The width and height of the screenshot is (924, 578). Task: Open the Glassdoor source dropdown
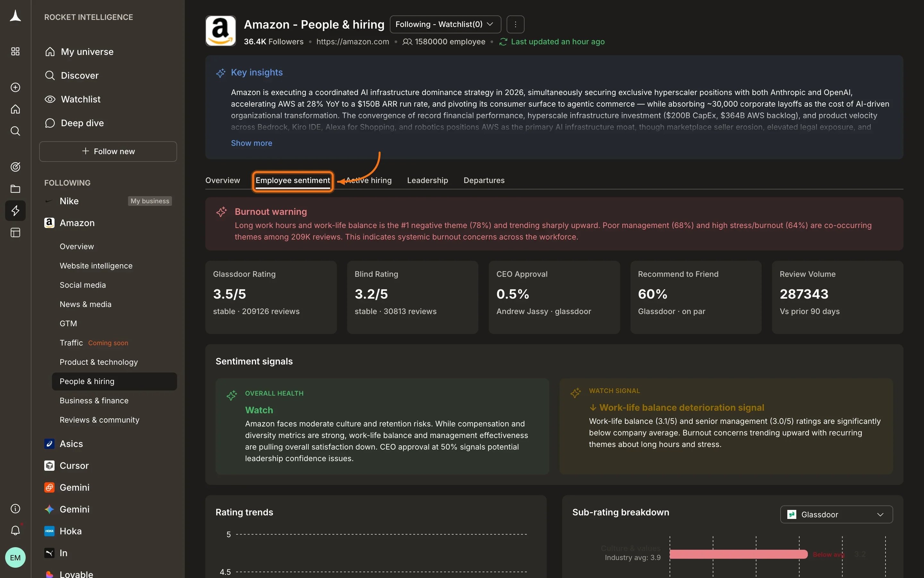pos(836,514)
